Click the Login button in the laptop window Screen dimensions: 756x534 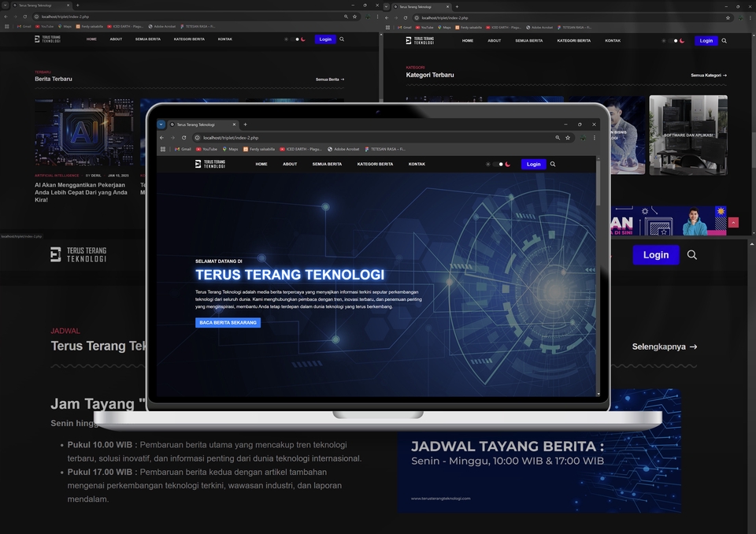533,164
